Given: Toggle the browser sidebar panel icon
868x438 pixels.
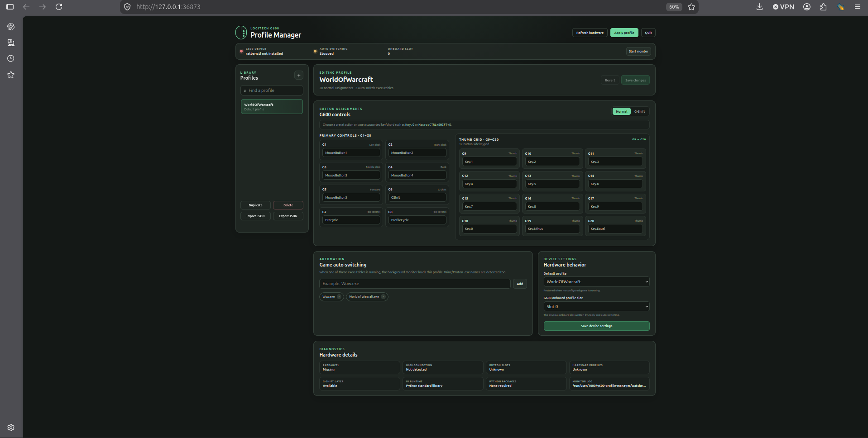Looking at the screenshot, I should pyautogui.click(x=10, y=7).
